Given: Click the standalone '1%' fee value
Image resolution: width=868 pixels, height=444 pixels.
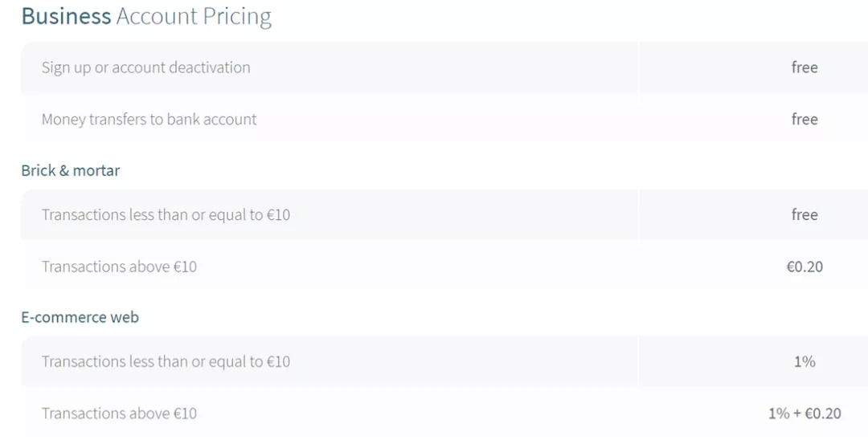Looking at the screenshot, I should click(x=804, y=362).
